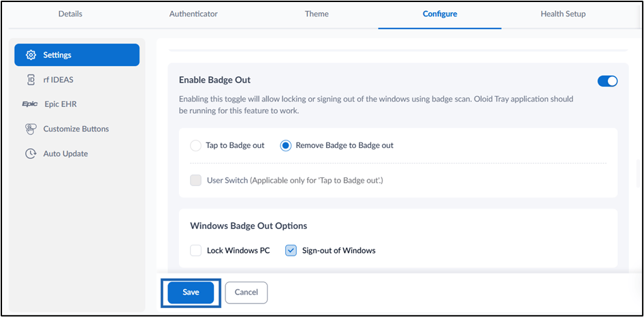Check the Lock Windows PC checkbox
The width and height of the screenshot is (644, 317).
coord(196,250)
